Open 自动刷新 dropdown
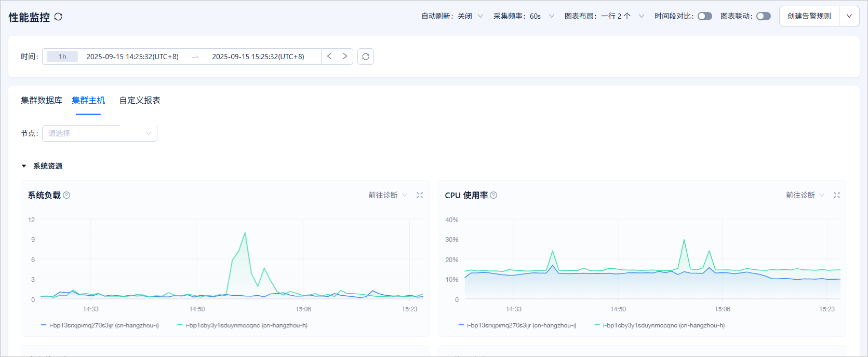 tap(452, 16)
